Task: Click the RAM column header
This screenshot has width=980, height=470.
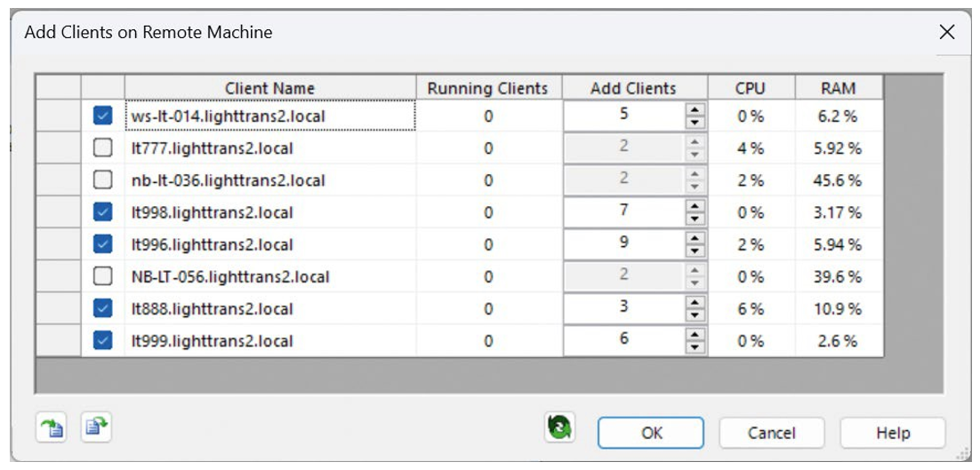Action: coord(839,88)
